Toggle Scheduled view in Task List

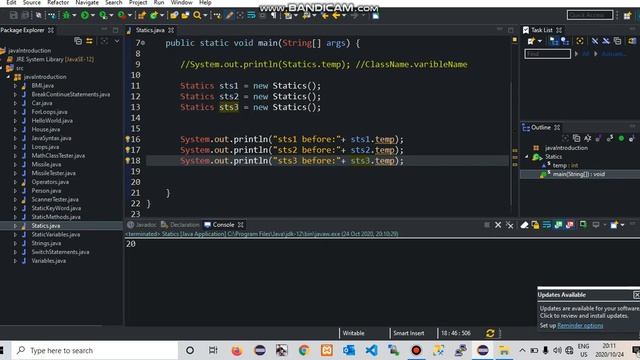[565, 41]
